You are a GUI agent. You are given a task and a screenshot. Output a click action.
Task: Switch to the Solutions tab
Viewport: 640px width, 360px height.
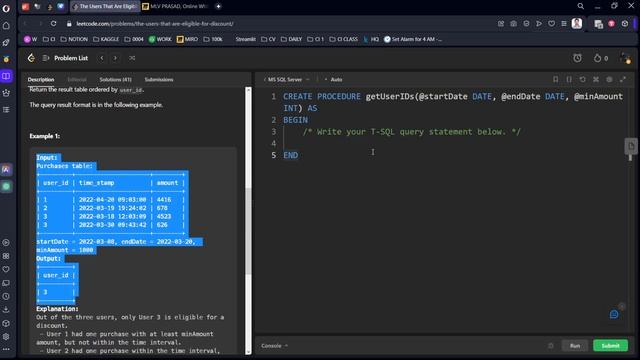[x=116, y=80]
